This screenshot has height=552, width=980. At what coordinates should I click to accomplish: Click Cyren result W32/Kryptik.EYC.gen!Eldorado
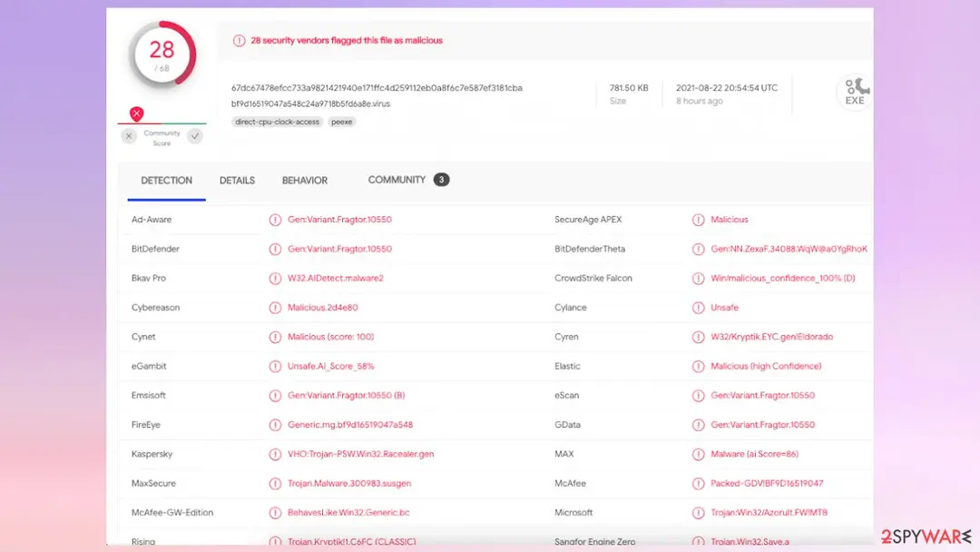[771, 337]
